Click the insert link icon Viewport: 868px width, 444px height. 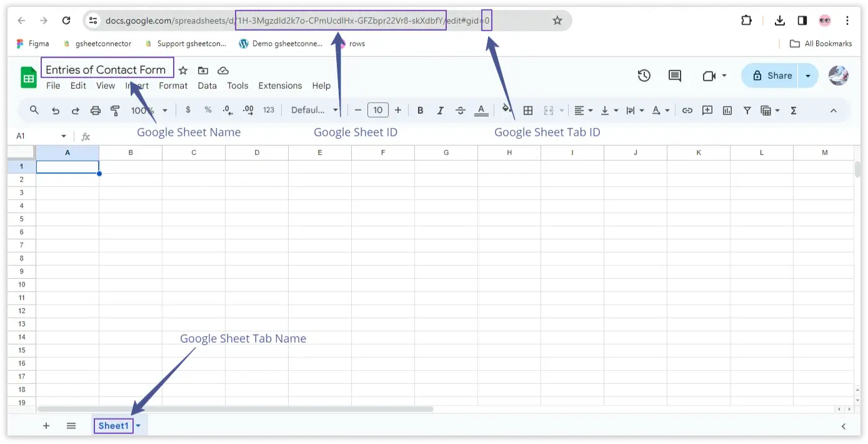click(687, 111)
